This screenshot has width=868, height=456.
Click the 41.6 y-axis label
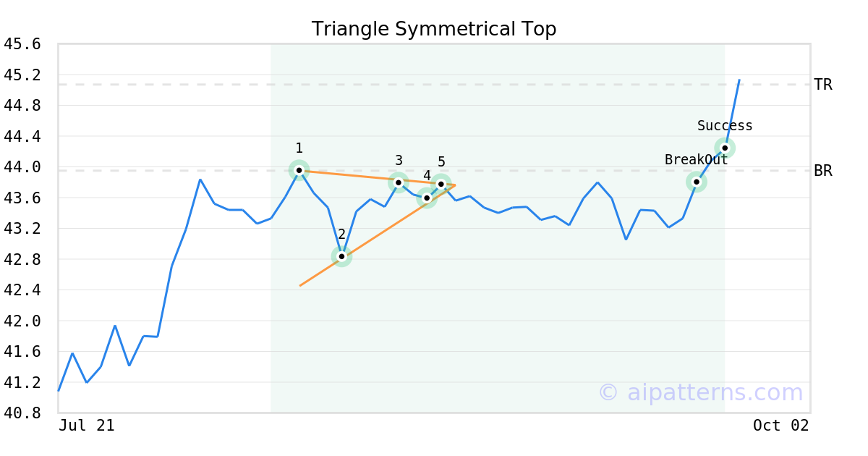point(22,351)
